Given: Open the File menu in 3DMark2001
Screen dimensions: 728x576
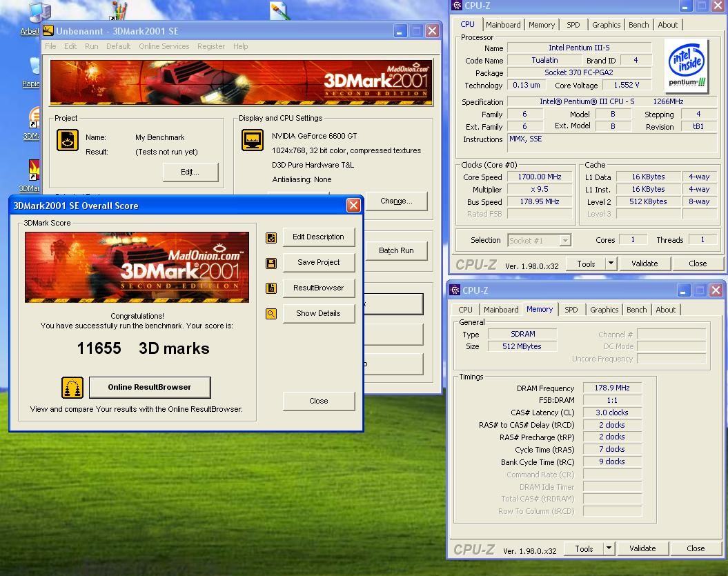Looking at the screenshot, I should click(50, 46).
